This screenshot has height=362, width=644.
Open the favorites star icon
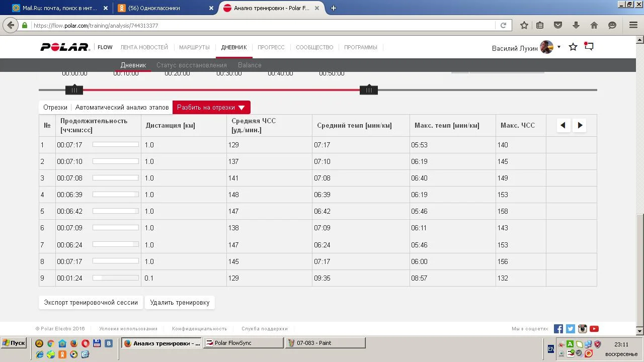pos(573,47)
